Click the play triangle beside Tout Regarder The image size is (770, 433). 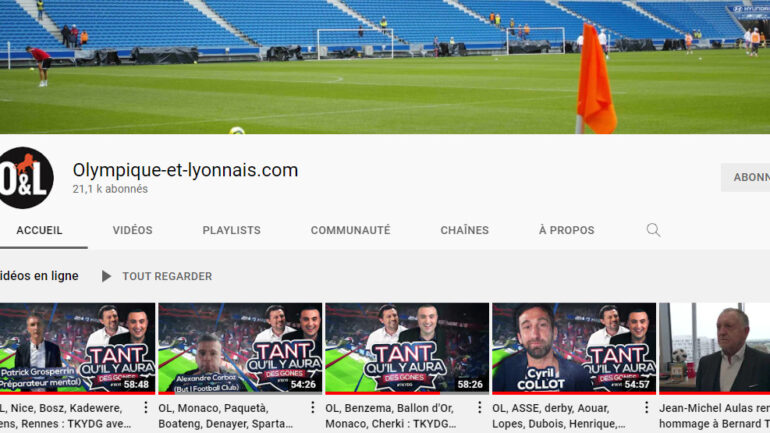coord(106,276)
